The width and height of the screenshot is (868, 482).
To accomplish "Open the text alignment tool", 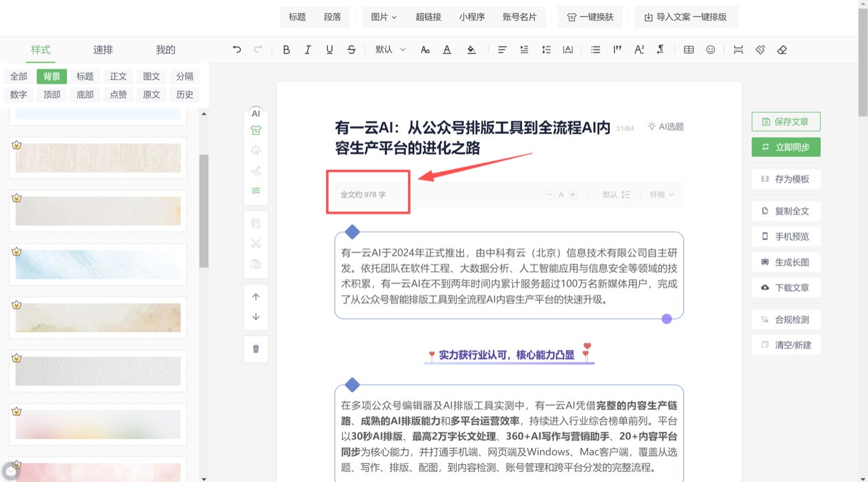I will (502, 50).
